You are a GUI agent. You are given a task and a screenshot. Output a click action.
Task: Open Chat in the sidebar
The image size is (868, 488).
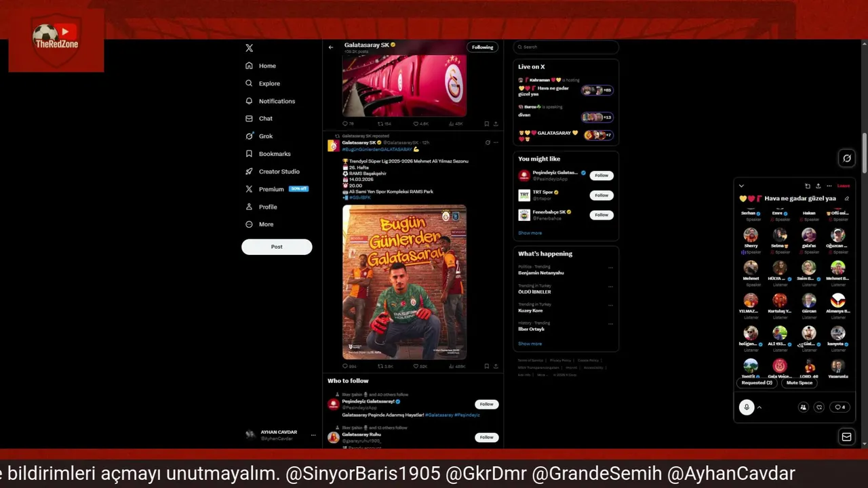point(259,119)
